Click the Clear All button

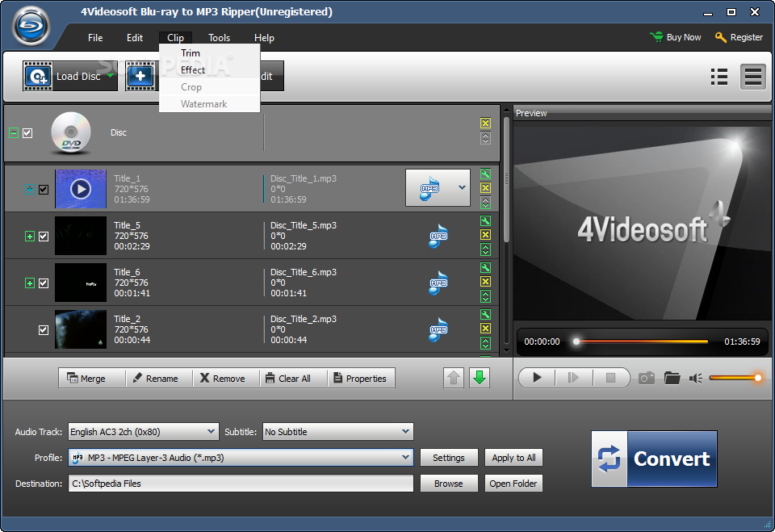[294, 379]
